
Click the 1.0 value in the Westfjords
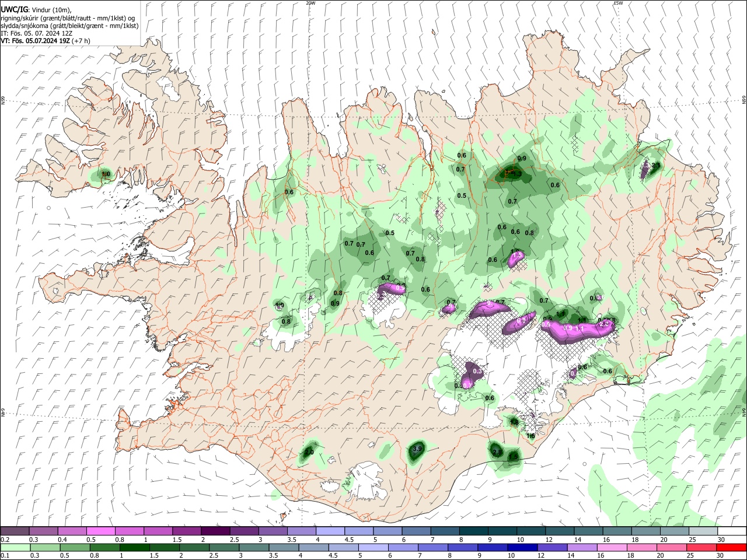coord(106,174)
